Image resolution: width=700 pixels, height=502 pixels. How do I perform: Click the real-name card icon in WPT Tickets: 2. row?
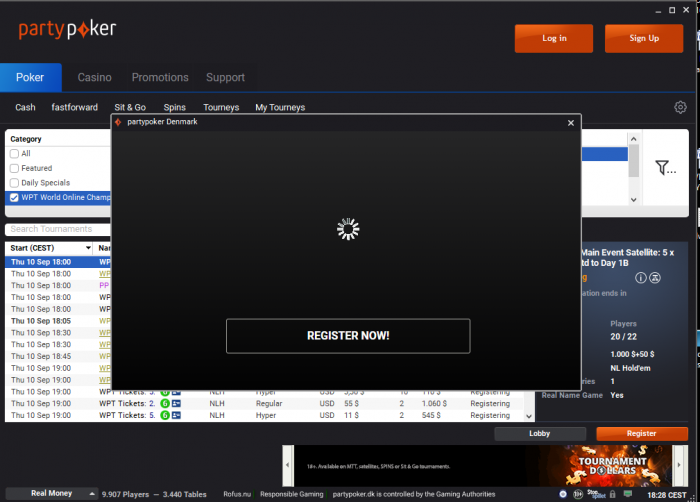(x=176, y=404)
